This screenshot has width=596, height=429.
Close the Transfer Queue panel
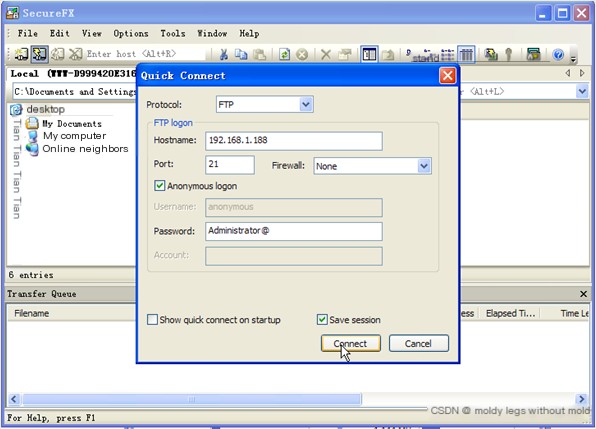pyautogui.click(x=583, y=294)
